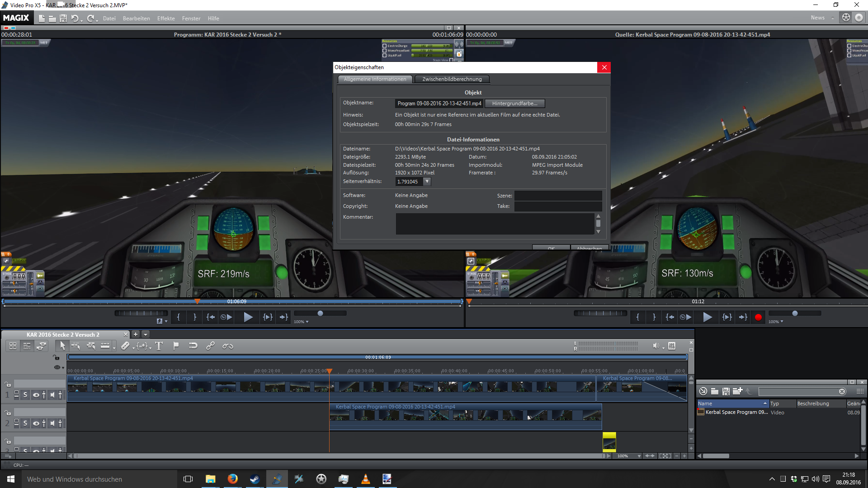Open the Fenster menu
The height and width of the screenshot is (488, 868).
click(x=191, y=19)
